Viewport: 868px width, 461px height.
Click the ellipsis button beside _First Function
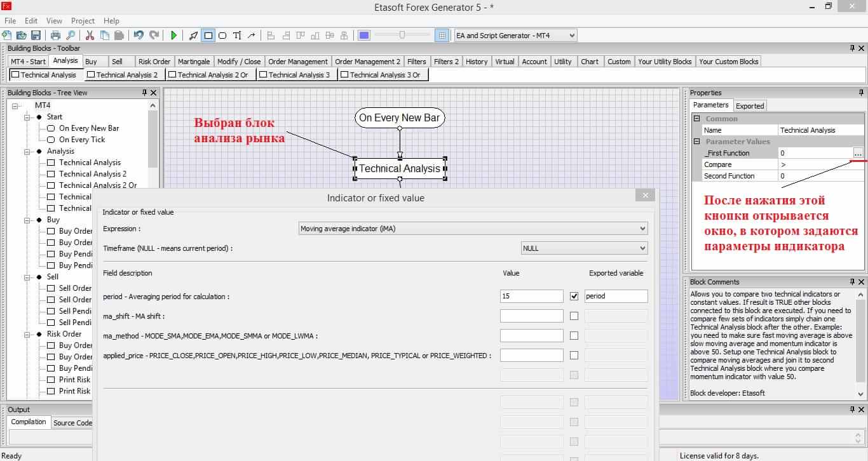click(858, 153)
